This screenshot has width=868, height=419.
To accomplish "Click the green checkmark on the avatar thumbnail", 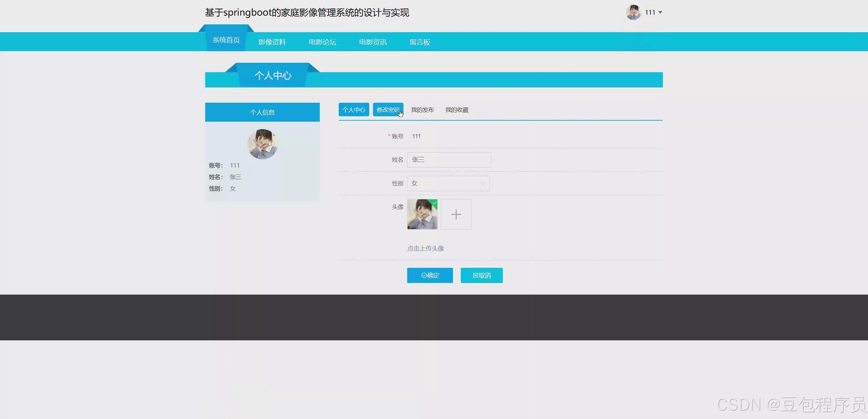I will (434, 203).
